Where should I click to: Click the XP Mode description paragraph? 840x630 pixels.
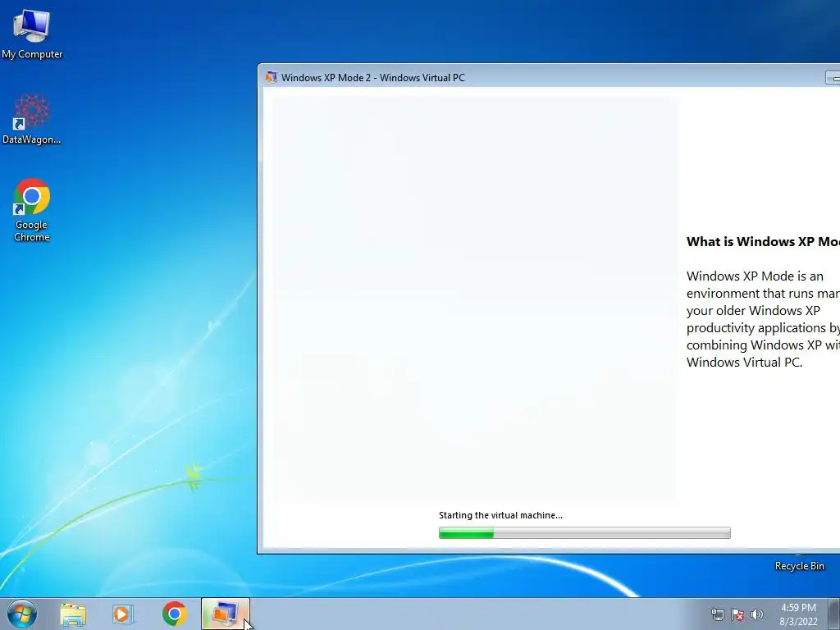[763, 319]
